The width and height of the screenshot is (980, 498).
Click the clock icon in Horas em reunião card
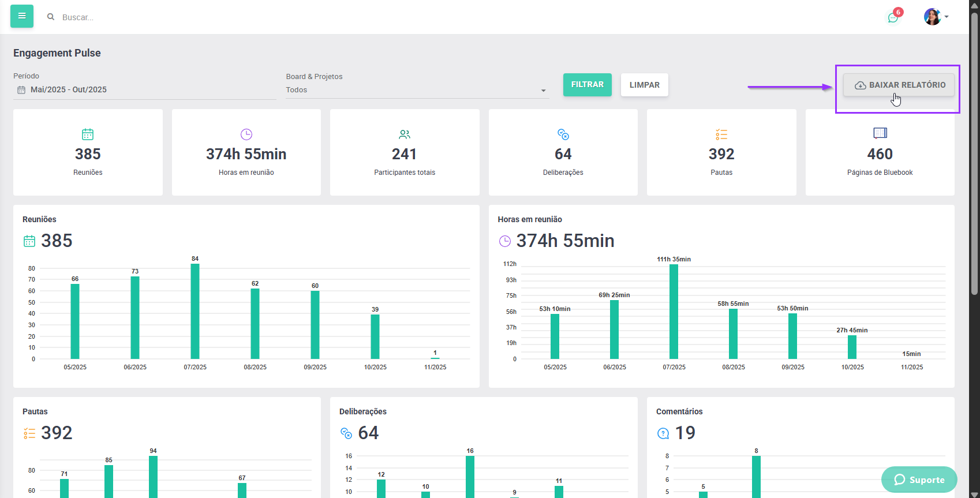[246, 134]
